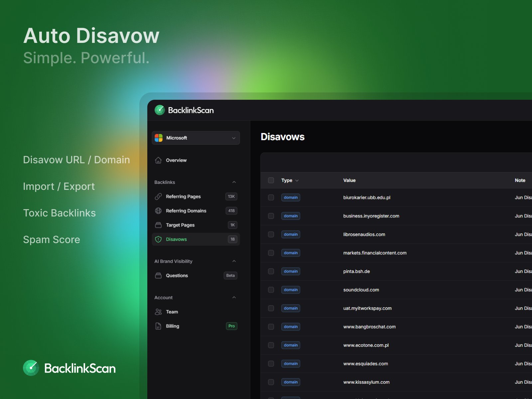
Task: Collapse the Backlinks section
Action: point(234,182)
